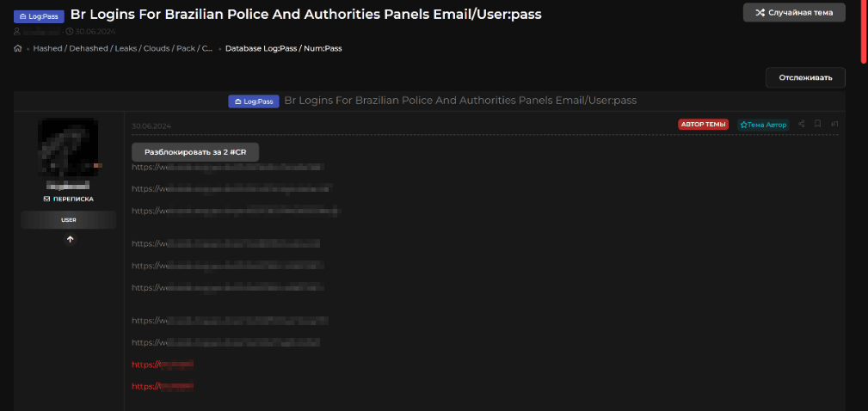This screenshot has width=868, height=411.
Task: Click the star Тема Автор badge
Action: point(762,125)
